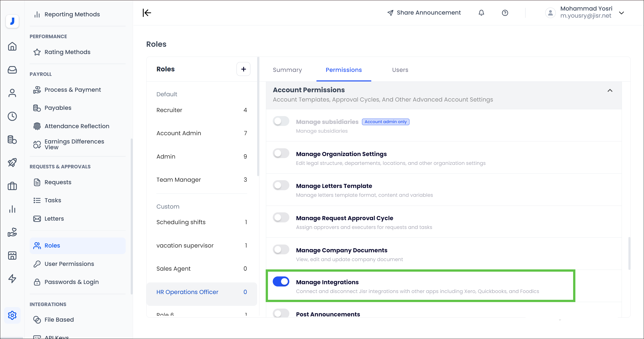Disable the Manage Integrations toggle
Viewport: 644px width, 339px height.
[x=281, y=281]
